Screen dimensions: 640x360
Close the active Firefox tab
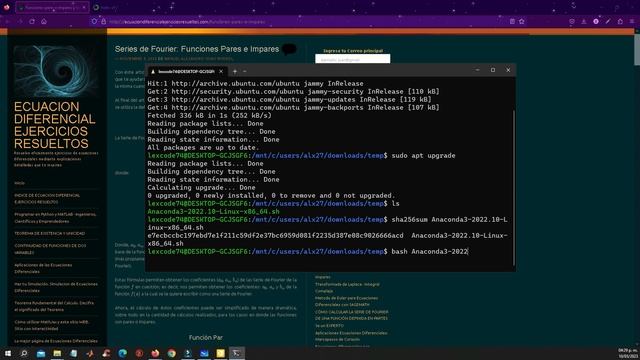coord(84,7)
